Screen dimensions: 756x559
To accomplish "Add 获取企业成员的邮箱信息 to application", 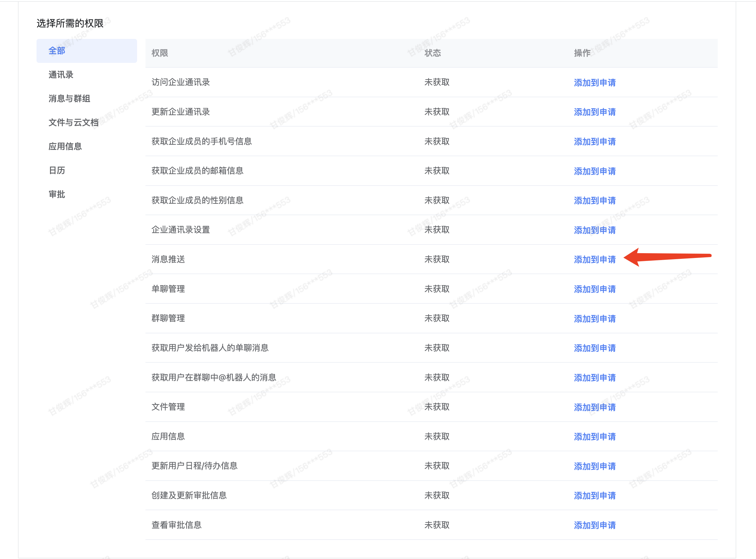I will pyautogui.click(x=595, y=171).
